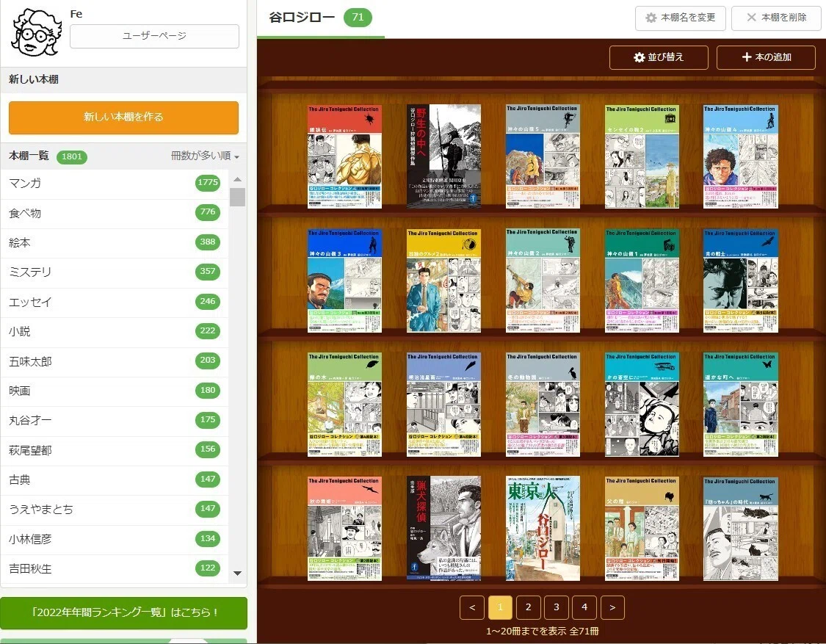Screen dimensions: 826x644
Task: Open the 遥かな町へ book cover
Action: pos(741,405)
